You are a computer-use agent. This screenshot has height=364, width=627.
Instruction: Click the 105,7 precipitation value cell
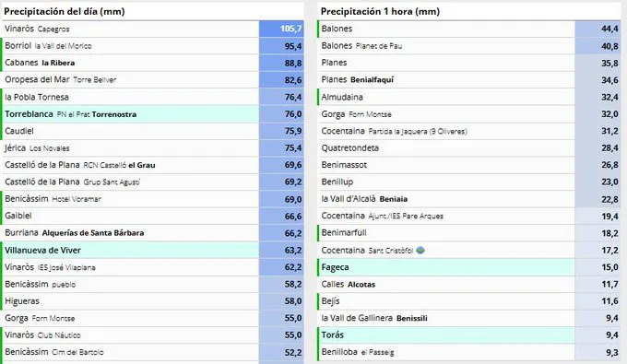(x=281, y=29)
